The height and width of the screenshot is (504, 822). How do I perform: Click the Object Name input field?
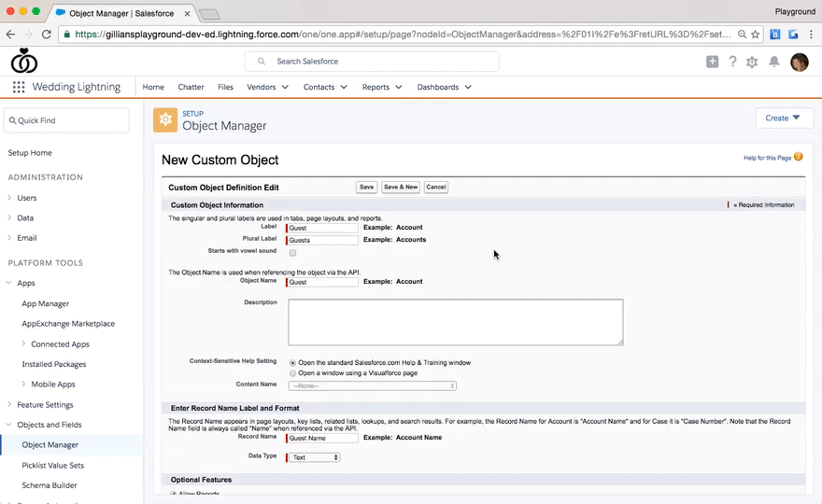pos(322,282)
